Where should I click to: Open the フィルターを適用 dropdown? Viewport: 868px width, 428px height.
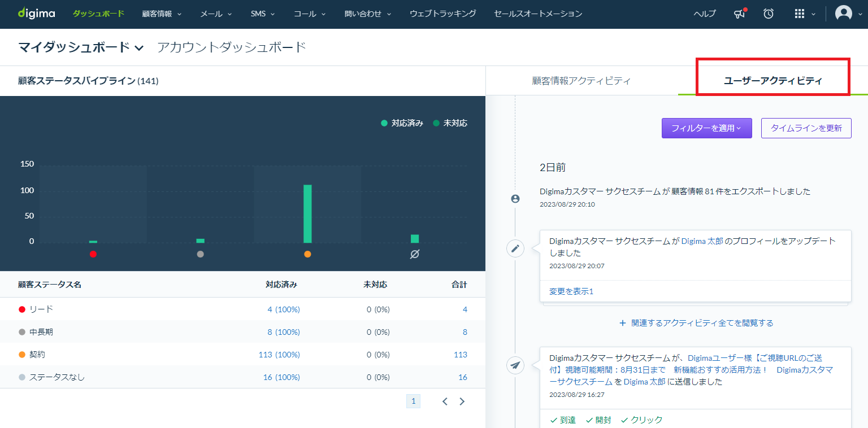[x=707, y=128]
